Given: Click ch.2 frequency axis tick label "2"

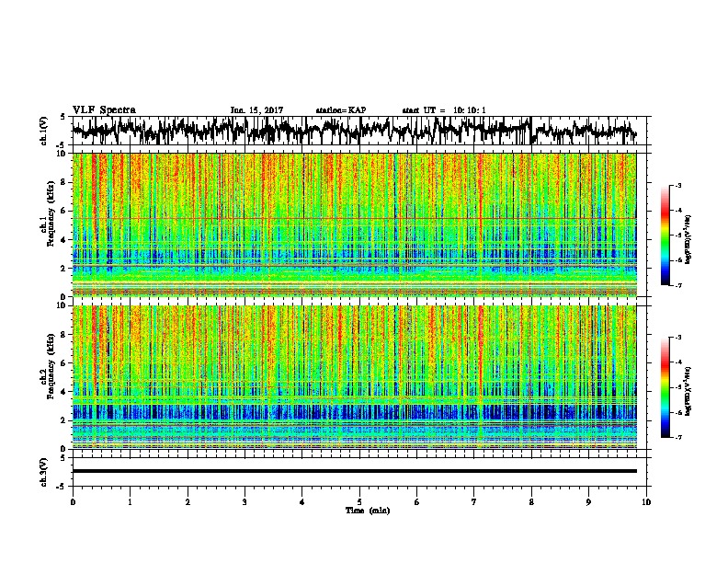Looking at the screenshot, I should point(65,420).
